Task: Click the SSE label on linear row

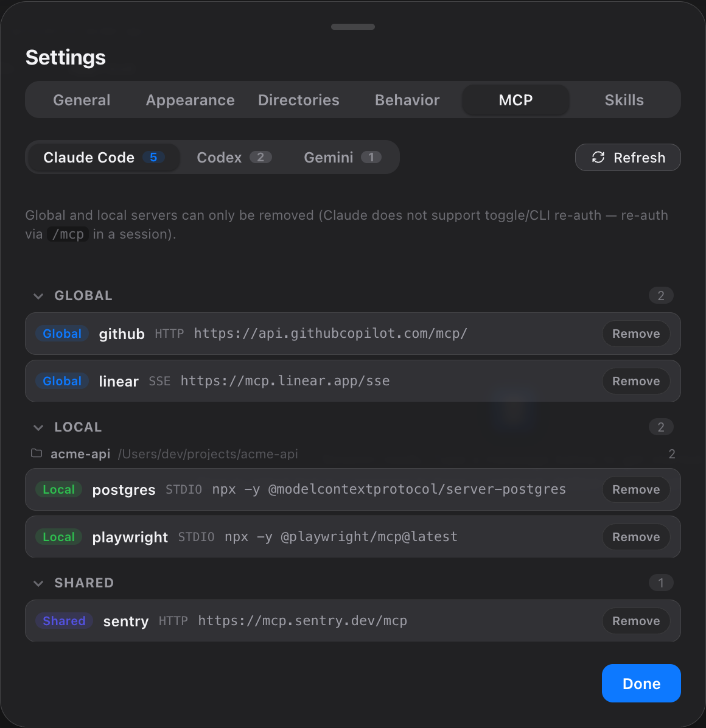Action: click(159, 381)
